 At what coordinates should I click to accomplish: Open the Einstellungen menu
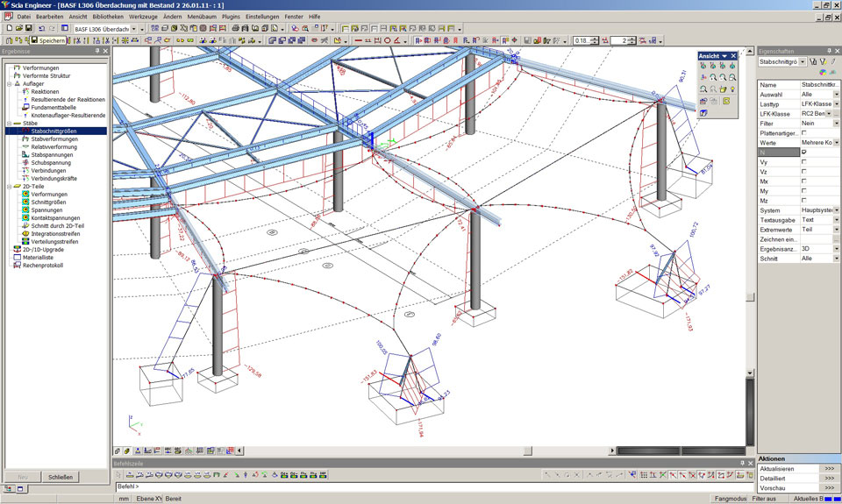point(262,17)
